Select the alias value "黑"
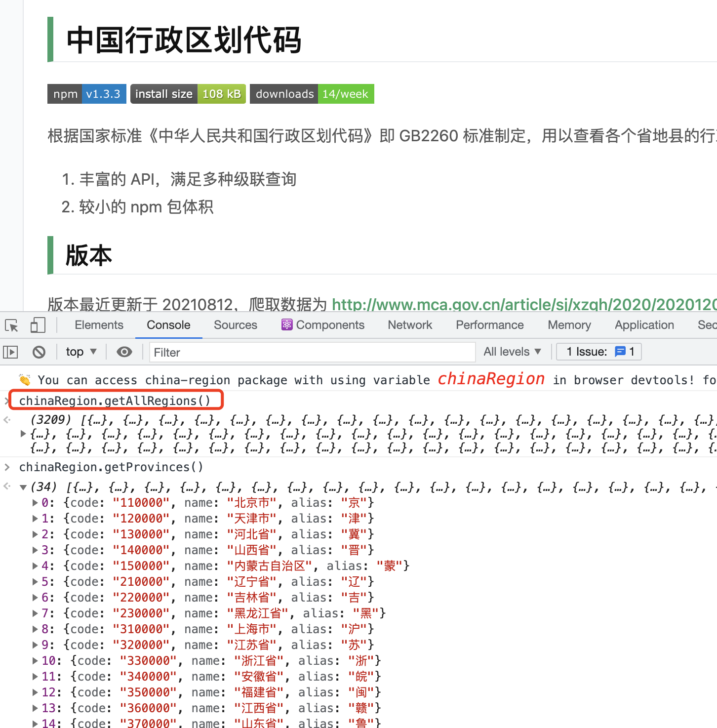This screenshot has width=717, height=728. [366, 613]
